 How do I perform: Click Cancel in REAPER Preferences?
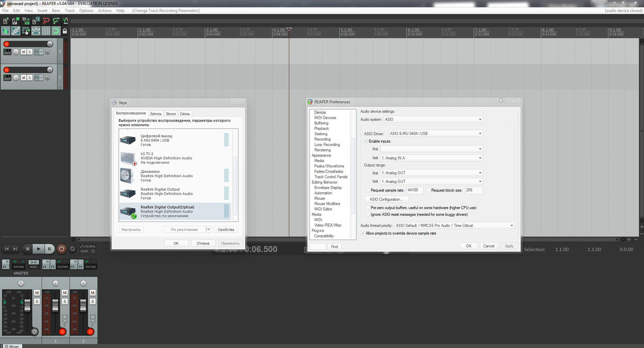click(489, 246)
